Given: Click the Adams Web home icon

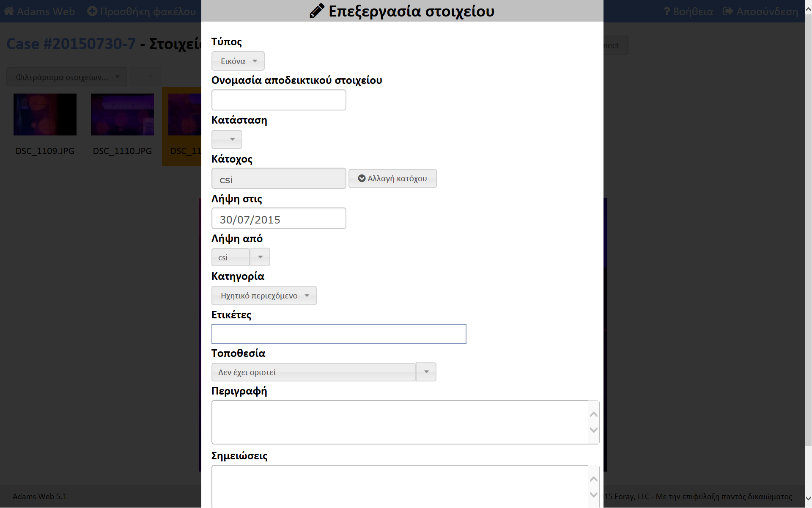Looking at the screenshot, I should point(9,11).
